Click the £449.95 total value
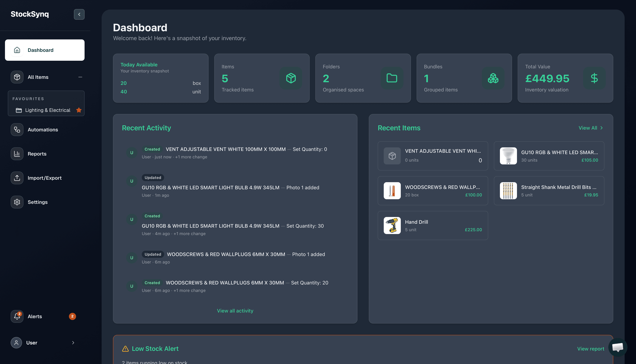636x364 pixels. click(x=547, y=78)
